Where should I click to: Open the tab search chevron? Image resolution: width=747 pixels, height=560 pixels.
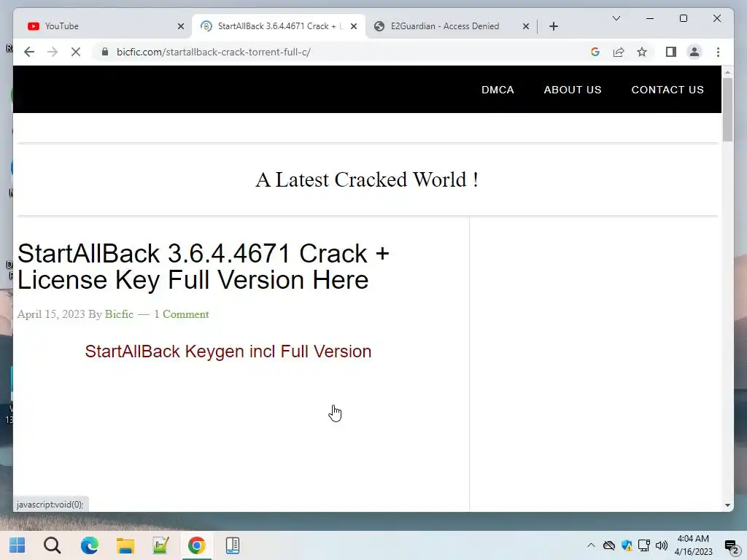pyautogui.click(x=616, y=18)
